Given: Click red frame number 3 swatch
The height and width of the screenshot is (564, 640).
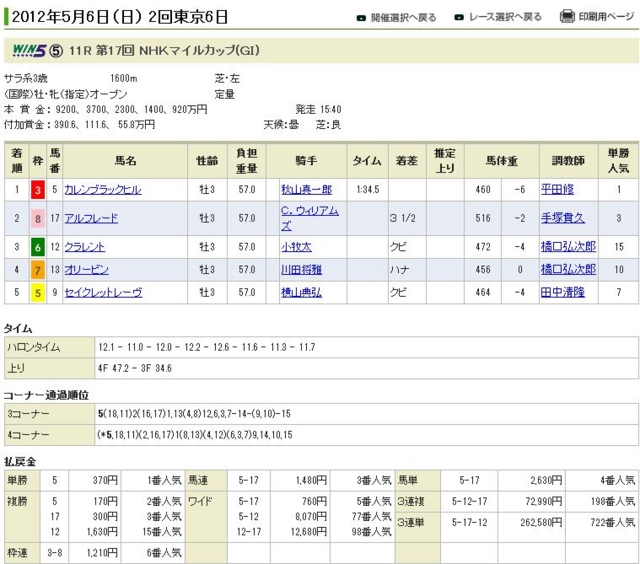Looking at the screenshot, I should coord(38,190).
